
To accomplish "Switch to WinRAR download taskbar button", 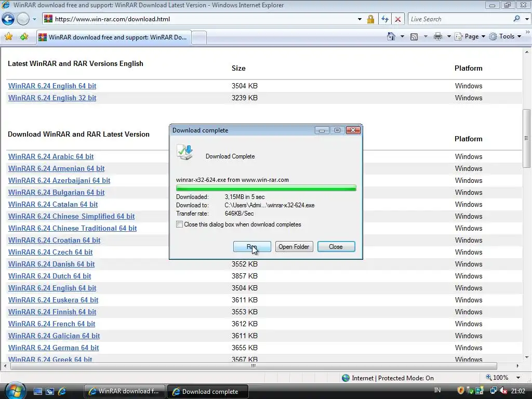I will 124,392.
